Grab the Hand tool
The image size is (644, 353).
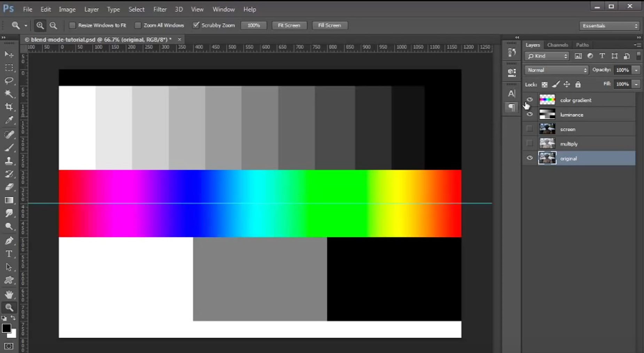click(9, 294)
